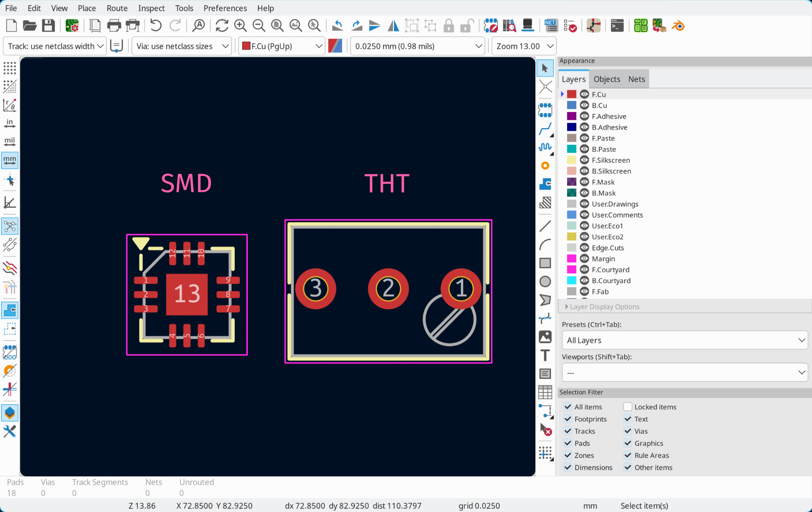
Task: Open the Route menu
Action: click(117, 8)
